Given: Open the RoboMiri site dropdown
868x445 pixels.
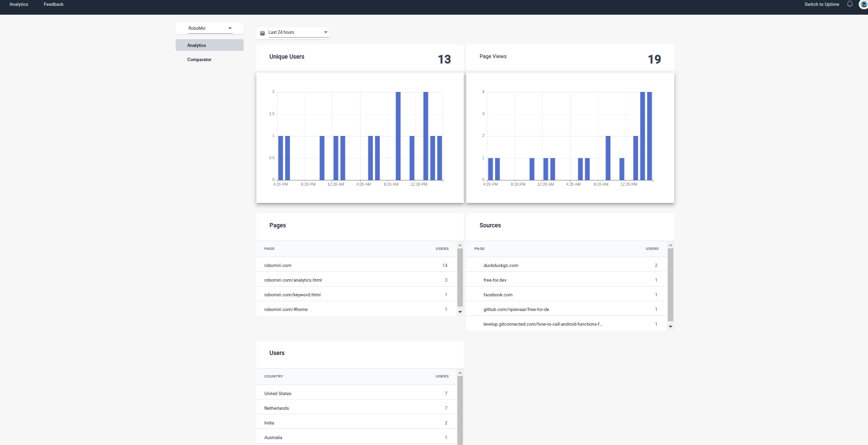Looking at the screenshot, I should 210,28.
